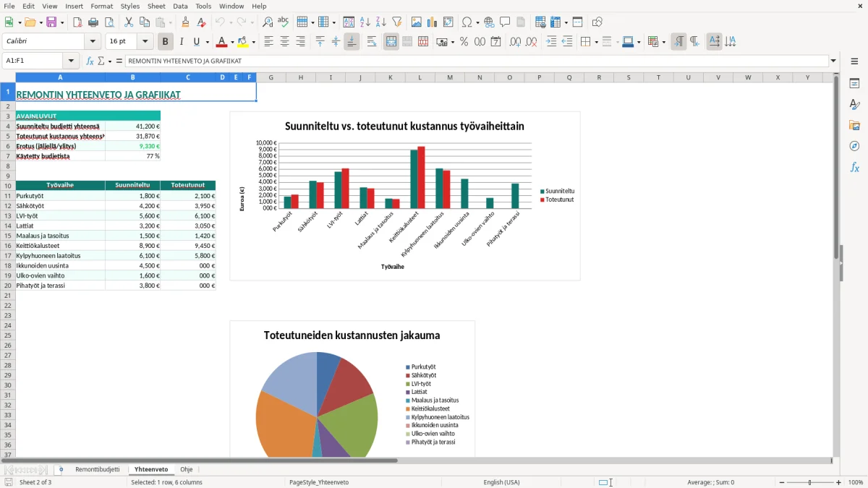Viewport: 868px width, 488px height.
Task: Activate Clone Formatting paintbrush
Action: (186, 22)
